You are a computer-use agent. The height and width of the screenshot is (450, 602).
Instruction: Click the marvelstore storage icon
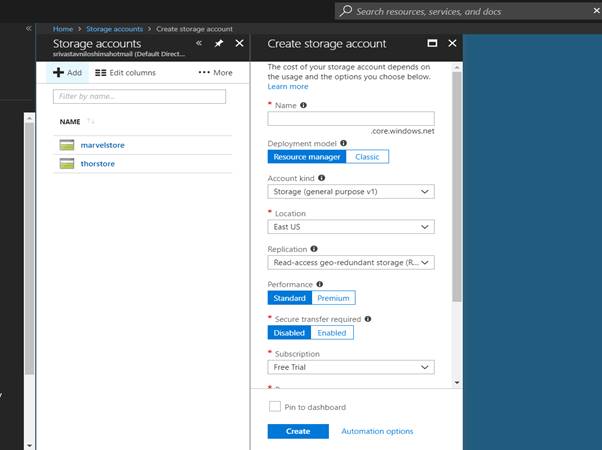pyautogui.click(x=67, y=145)
